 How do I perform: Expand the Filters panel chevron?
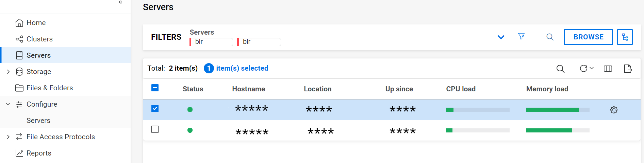point(501,37)
